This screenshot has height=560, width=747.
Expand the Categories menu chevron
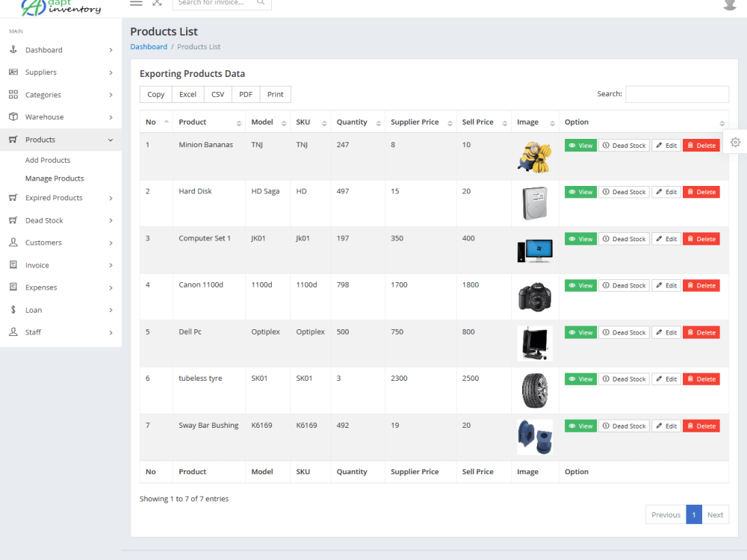[111, 95]
